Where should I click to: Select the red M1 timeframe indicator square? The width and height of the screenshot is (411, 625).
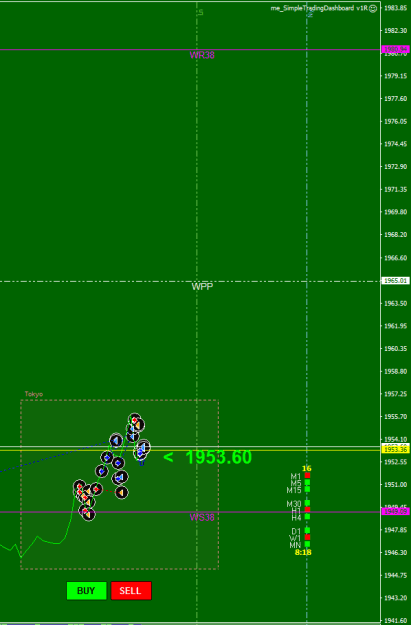(x=307, y=475)
